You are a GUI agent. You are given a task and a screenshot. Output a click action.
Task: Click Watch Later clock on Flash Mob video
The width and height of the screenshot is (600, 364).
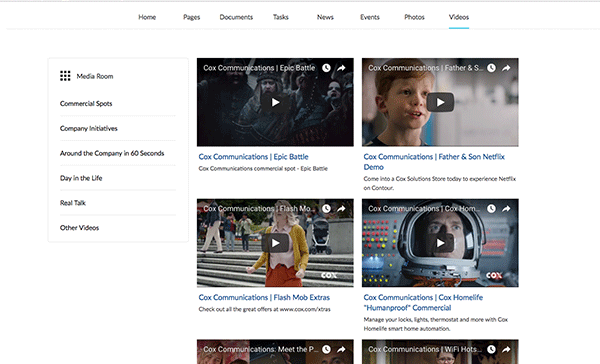(x=326, y=208)
